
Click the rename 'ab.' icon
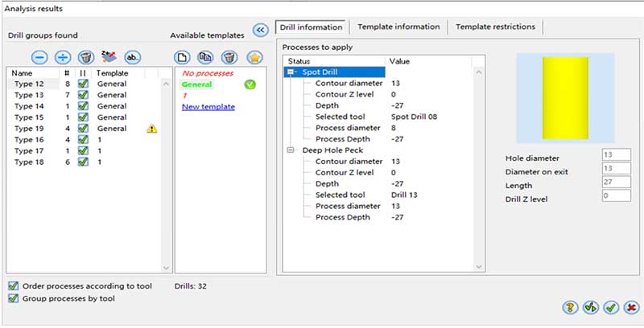click(x=133, y=57)
